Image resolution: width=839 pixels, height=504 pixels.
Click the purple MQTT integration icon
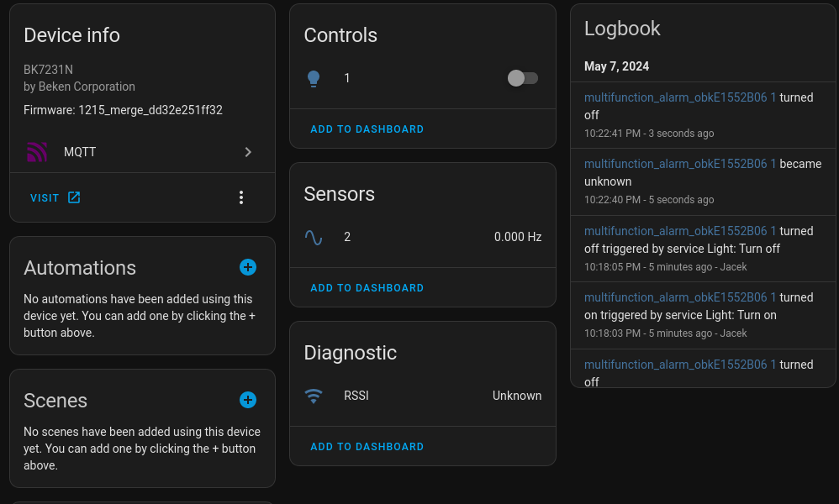pos(37,152)
